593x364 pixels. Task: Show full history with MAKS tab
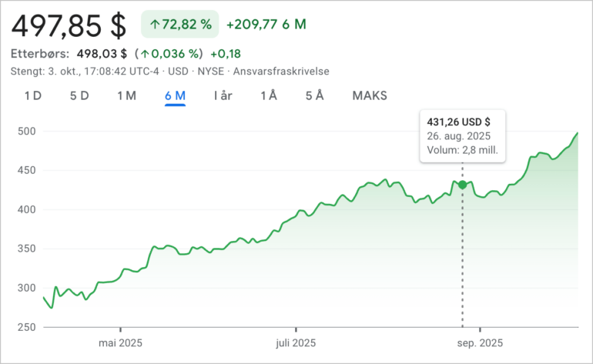tap(370, 96)
